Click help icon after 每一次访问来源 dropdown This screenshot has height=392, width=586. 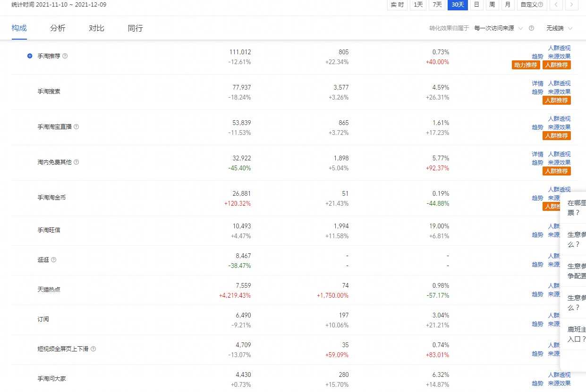coord(532,28)
